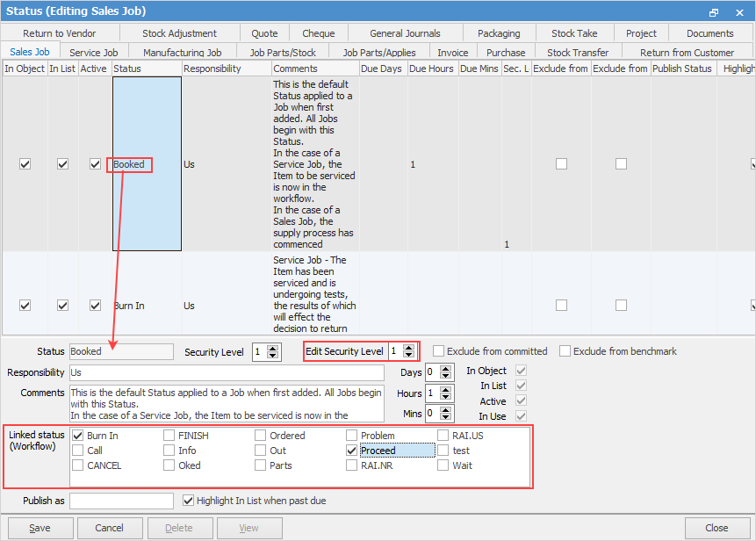
Task: Click the Close button at bottom
Action: 716,528
